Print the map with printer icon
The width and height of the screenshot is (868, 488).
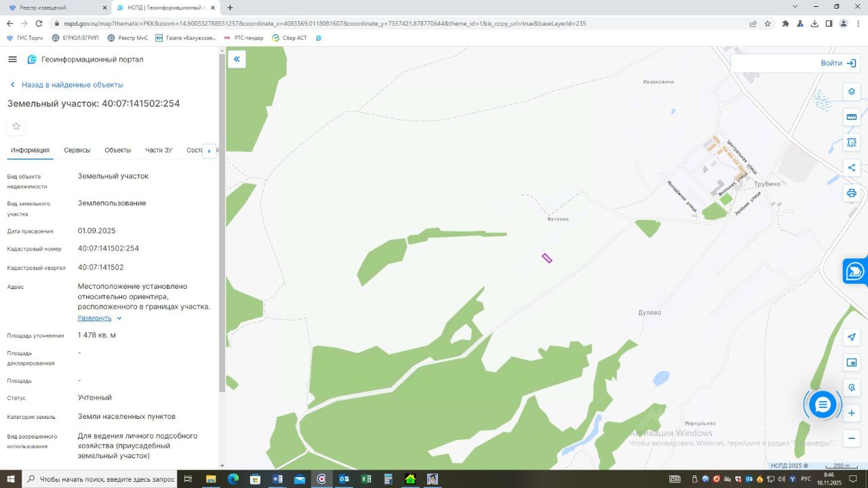click(852, 193)
